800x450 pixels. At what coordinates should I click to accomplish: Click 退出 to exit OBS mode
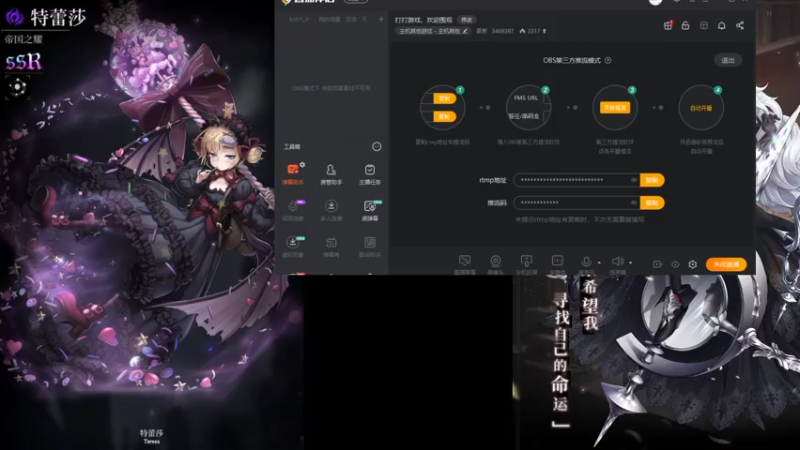[x=728, y=60]
